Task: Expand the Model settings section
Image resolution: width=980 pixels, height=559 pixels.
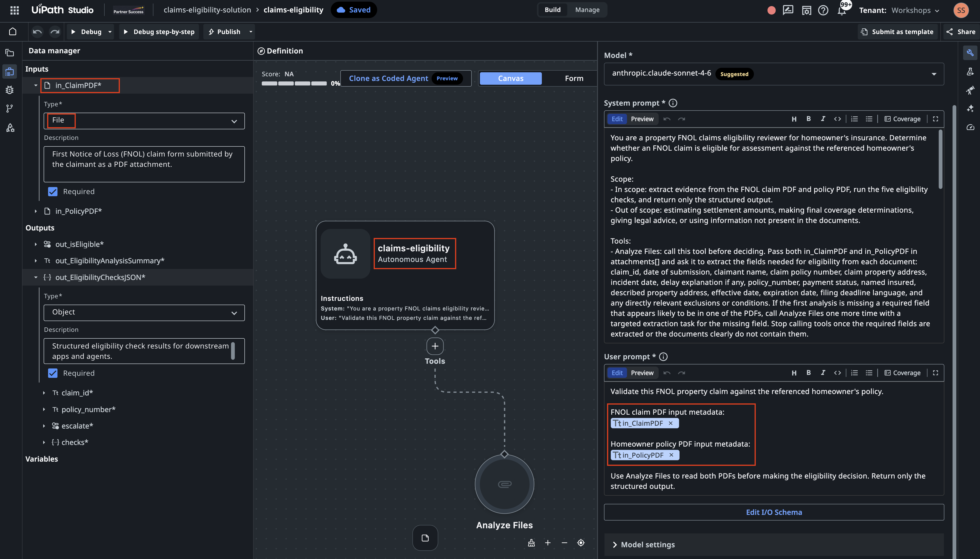Action: point(774,544)
